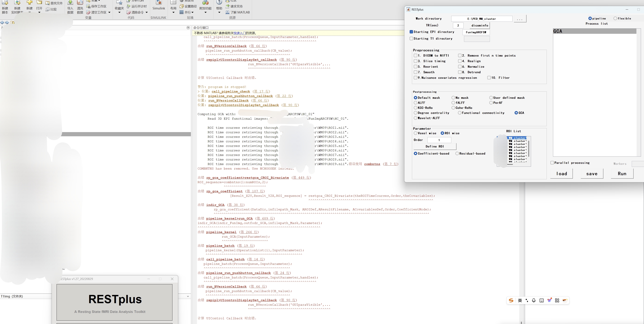Enable Starting T1 directory checkbox

click(x=411, y=38)
